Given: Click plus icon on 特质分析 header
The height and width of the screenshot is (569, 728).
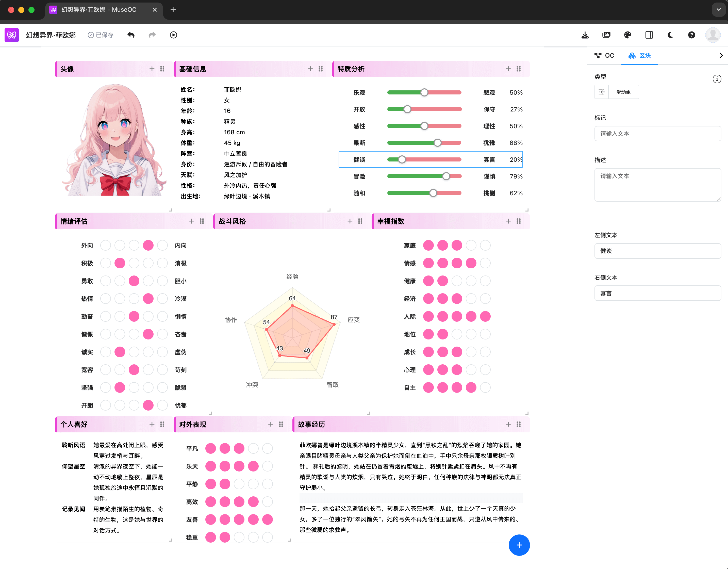Looking at the screenshot, I should pos(508,69).
